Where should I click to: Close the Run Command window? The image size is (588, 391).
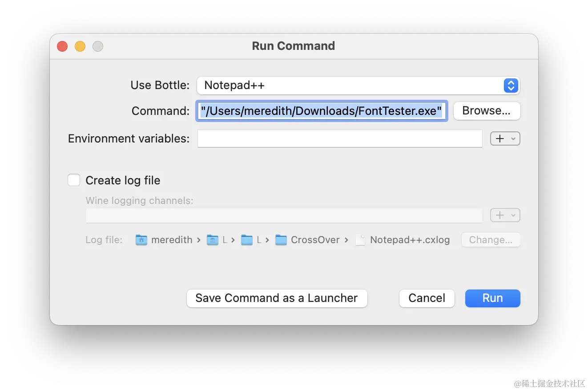[x=62, y=46]
